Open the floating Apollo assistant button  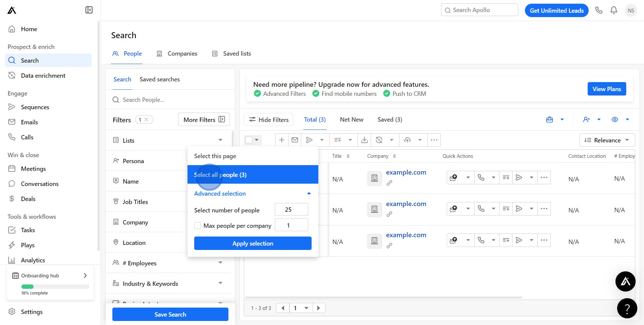626,281
